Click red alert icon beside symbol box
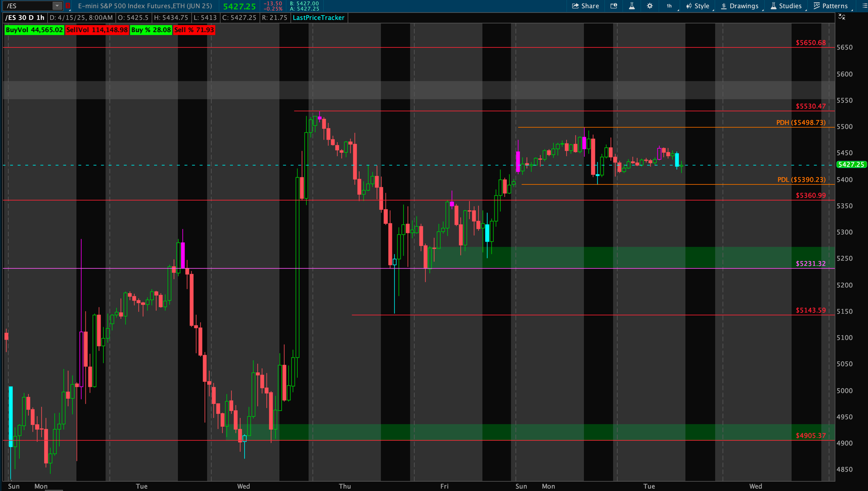 [x=68, y=6]
